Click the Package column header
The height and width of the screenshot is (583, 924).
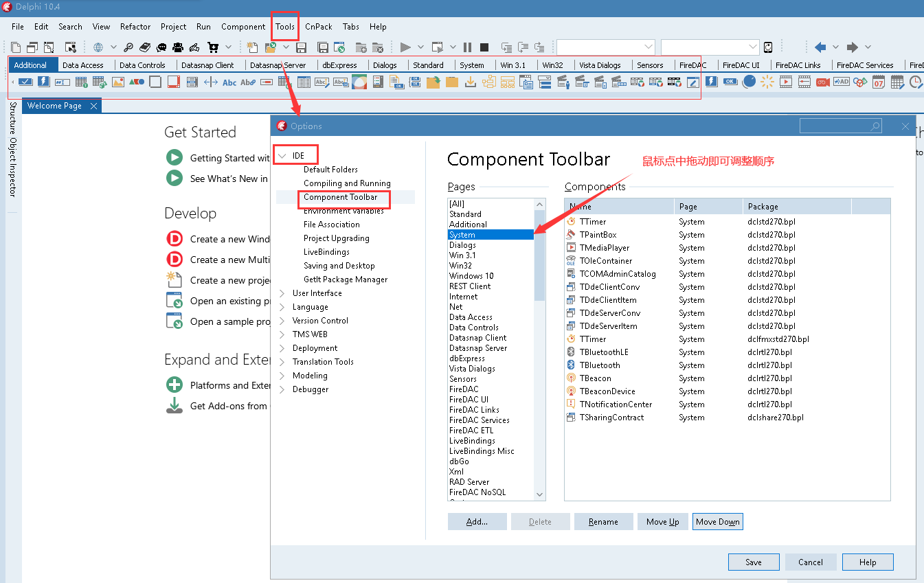797,207
